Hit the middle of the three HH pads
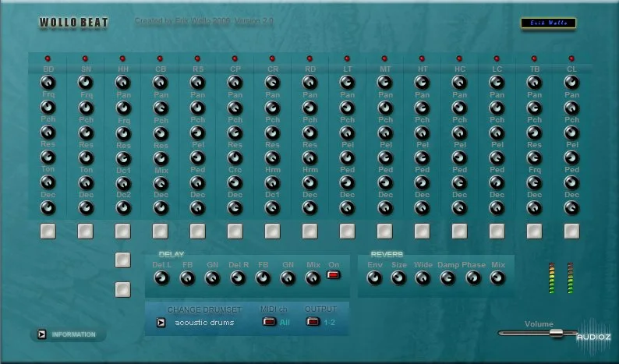This screenshot has width=619, height=364. (x=122, y=260)
